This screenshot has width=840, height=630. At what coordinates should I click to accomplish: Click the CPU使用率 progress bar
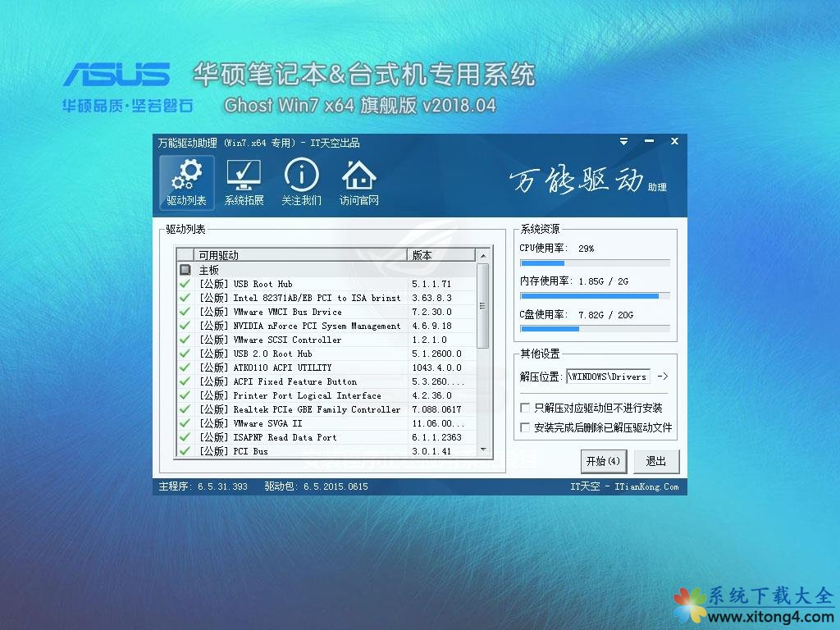click(x=595, y=263)
